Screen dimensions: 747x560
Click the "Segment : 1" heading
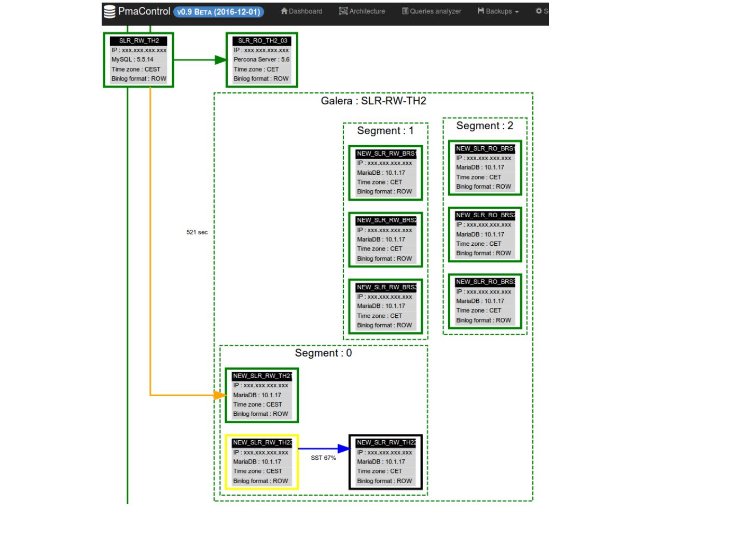point(385,131)
